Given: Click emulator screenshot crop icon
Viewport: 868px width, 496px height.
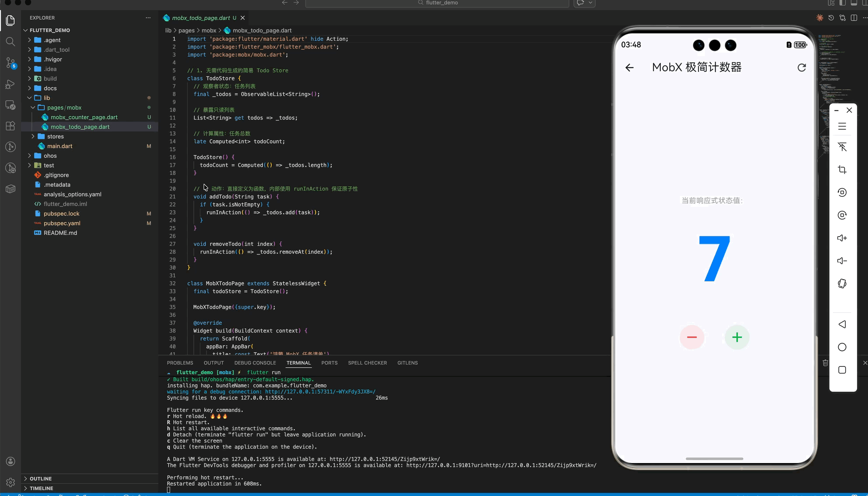Looking at the screenshot, I should coord(842,170).
